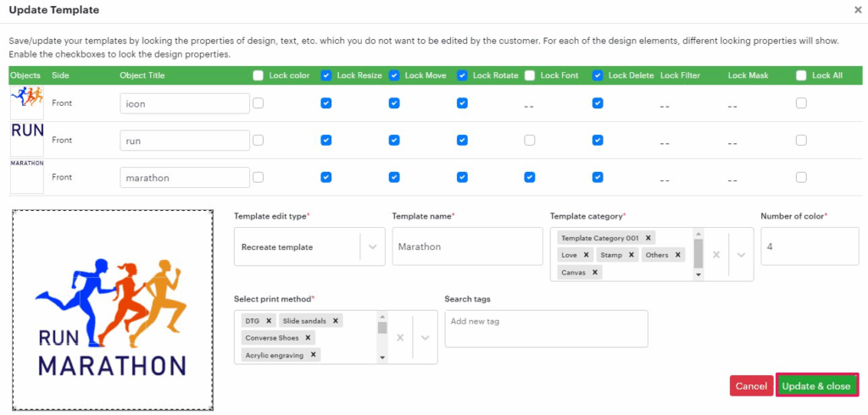
Task: Uncheck Lock Font for marathon object
Action: (530, 177)
